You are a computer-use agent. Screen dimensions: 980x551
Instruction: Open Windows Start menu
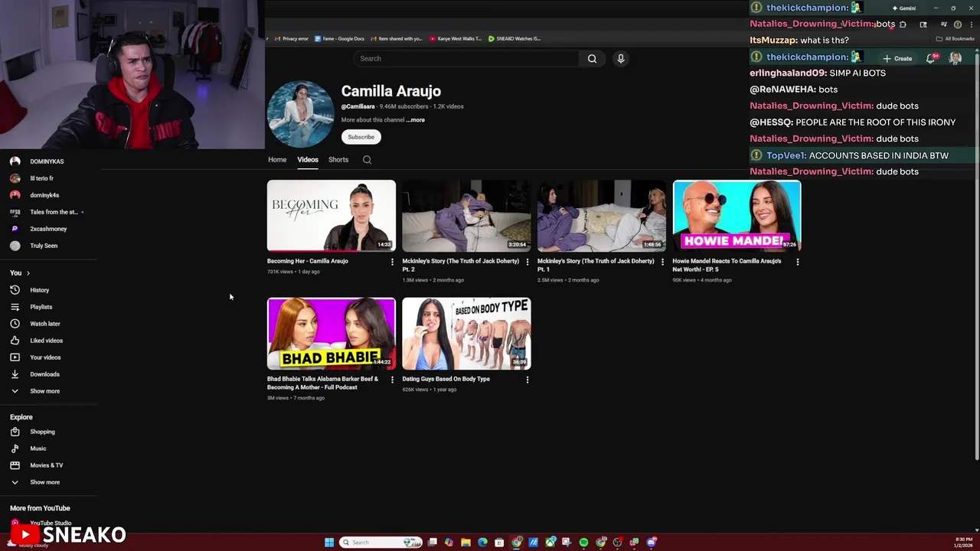coord(329,543)
